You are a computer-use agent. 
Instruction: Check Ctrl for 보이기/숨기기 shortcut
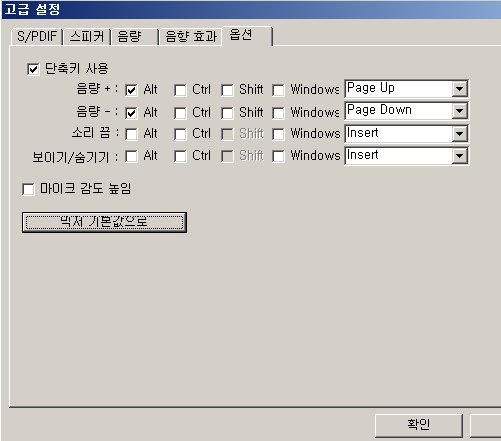coord(180,156)
